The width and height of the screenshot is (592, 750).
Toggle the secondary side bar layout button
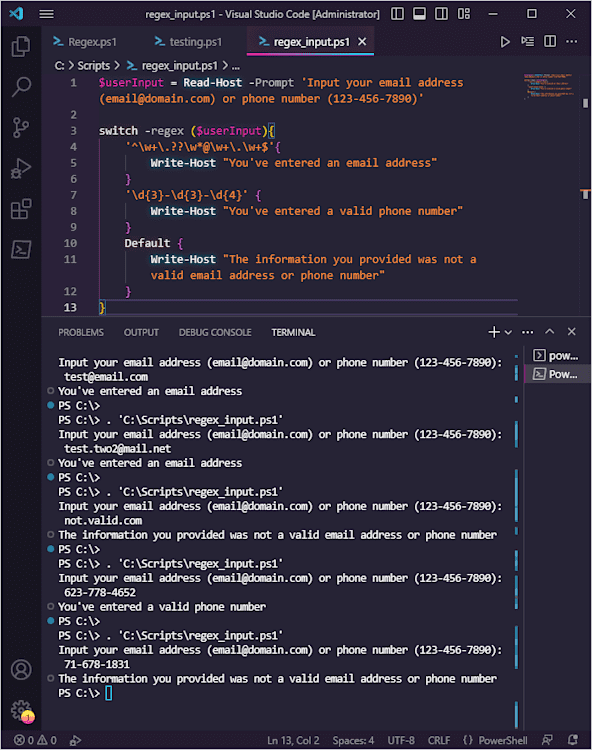tap(441, 14)
